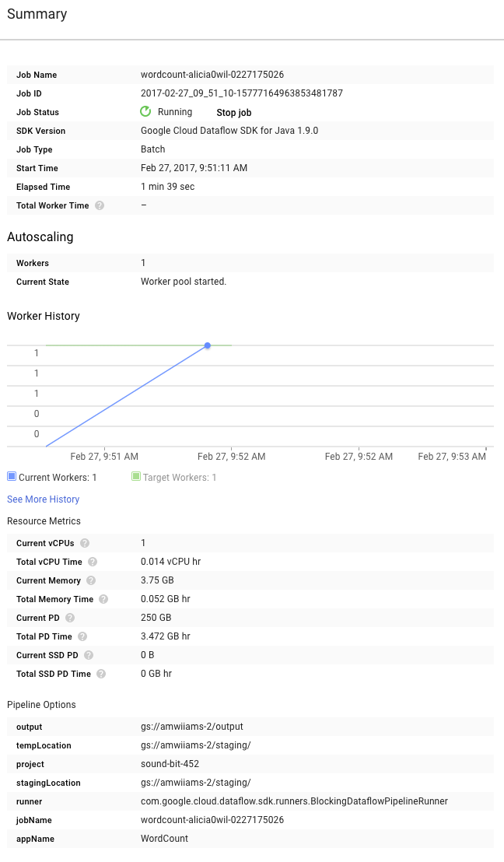504x862 pixels.
Task: Click the green Running status icon
Action: point(145,112)
